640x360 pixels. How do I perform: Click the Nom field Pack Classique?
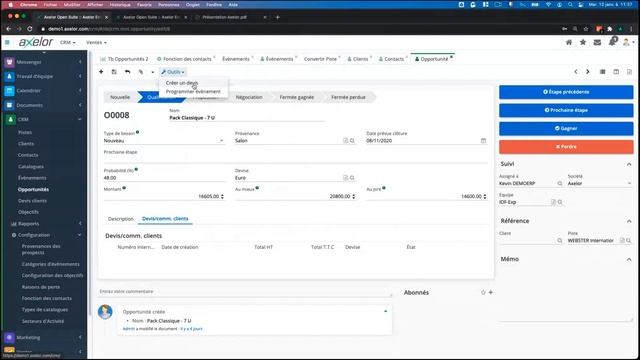point(247,118)
